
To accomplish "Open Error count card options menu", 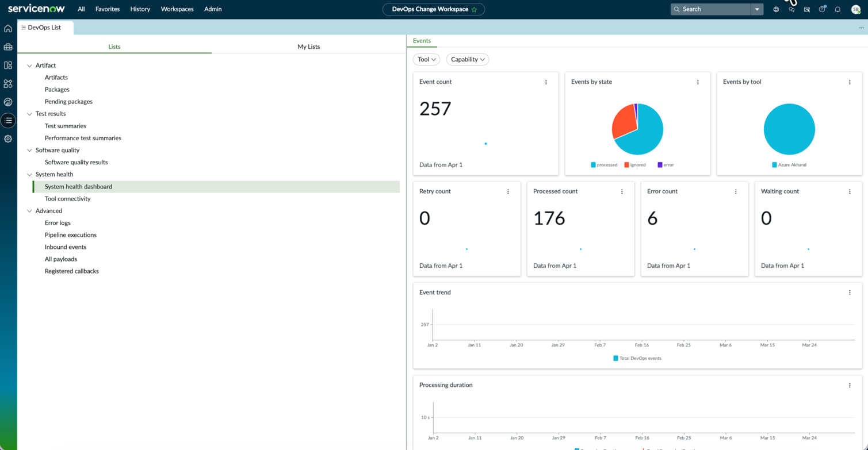I will (x=736, y=191).
